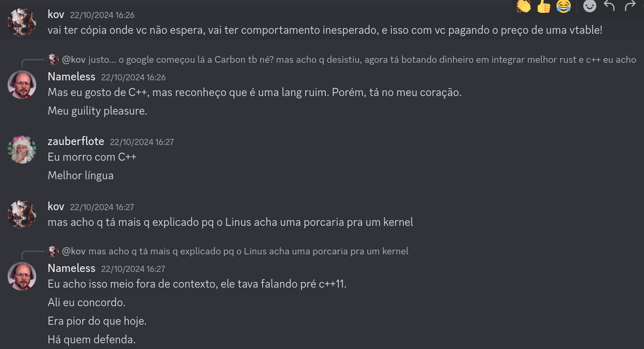644x349 pixels.
Task: Click the forward message arrow icon
Action: (630, 6)
